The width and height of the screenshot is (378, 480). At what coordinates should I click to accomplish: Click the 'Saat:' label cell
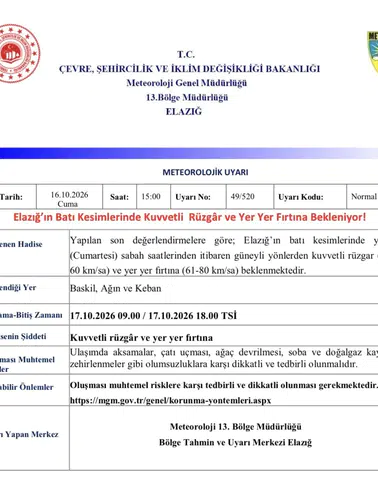119,197
